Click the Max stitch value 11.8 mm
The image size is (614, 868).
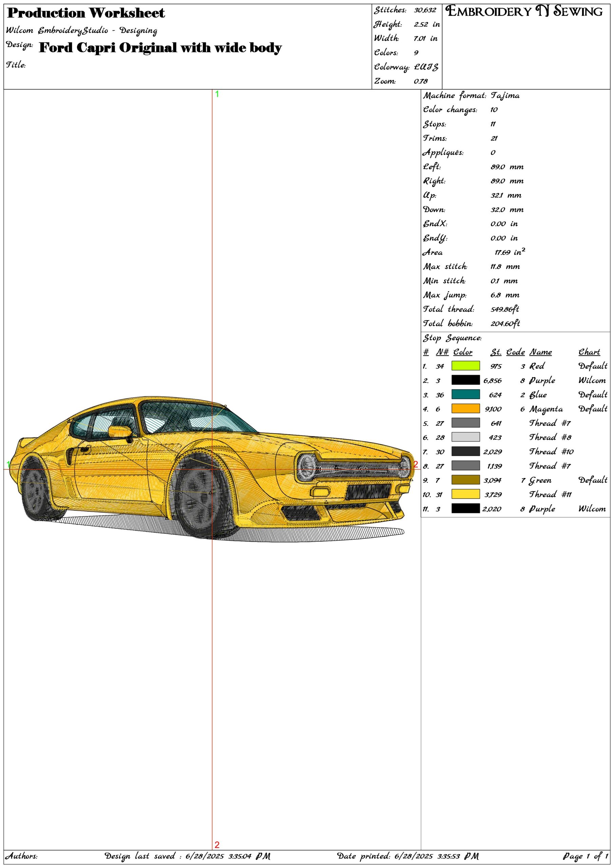505,267
